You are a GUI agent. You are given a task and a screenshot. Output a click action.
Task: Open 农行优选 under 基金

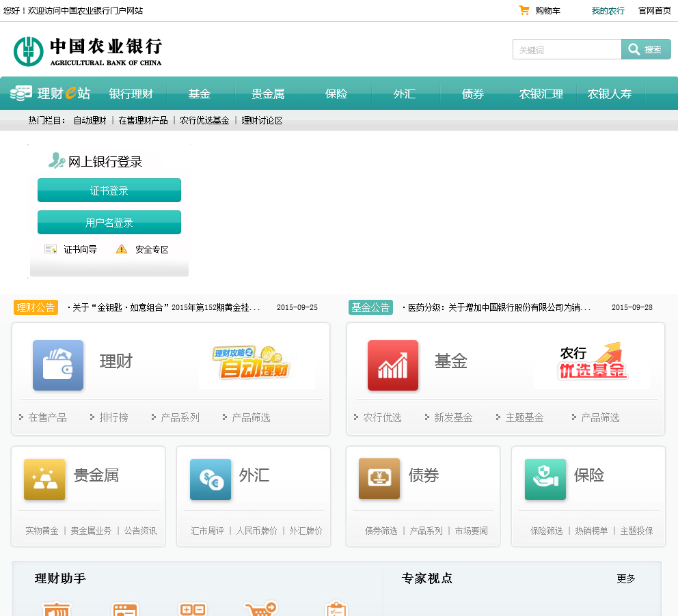pyautogui.click(x=382, y=417)
